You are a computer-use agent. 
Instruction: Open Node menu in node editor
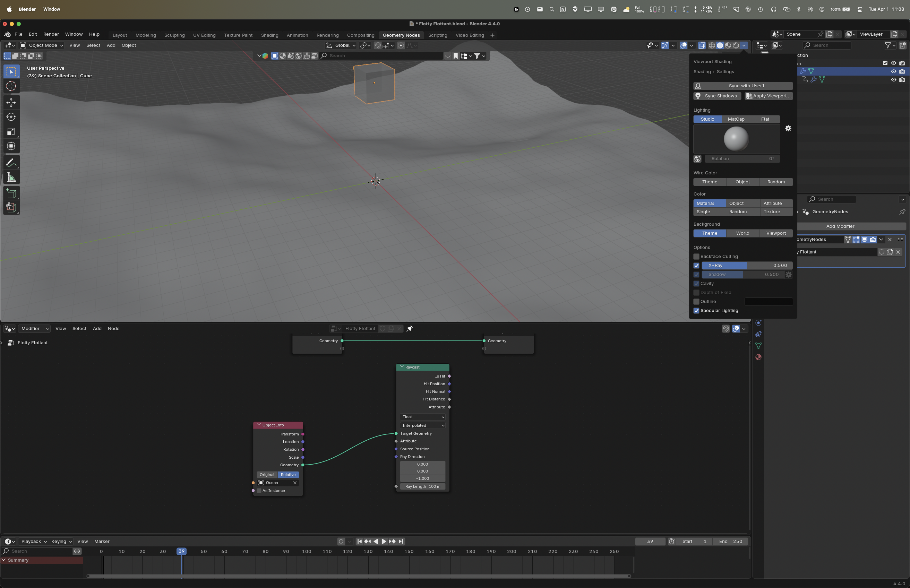click(113, 328)
